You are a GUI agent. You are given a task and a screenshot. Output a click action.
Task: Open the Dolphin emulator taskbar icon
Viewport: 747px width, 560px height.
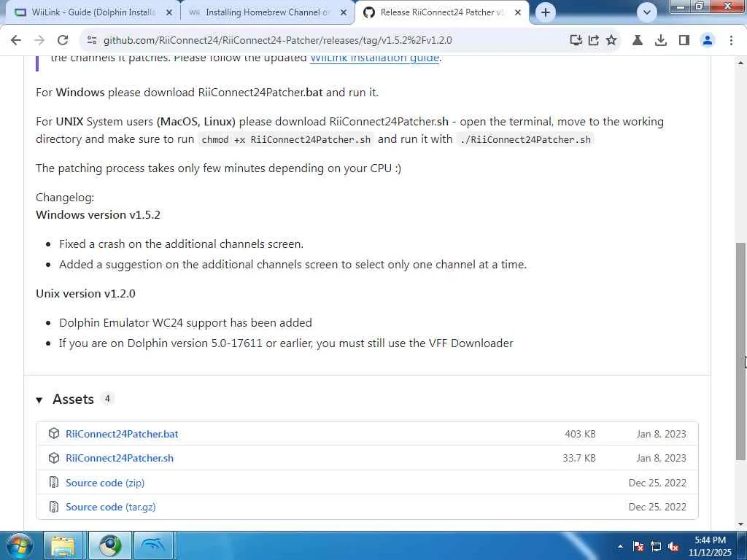coord(155,545)
